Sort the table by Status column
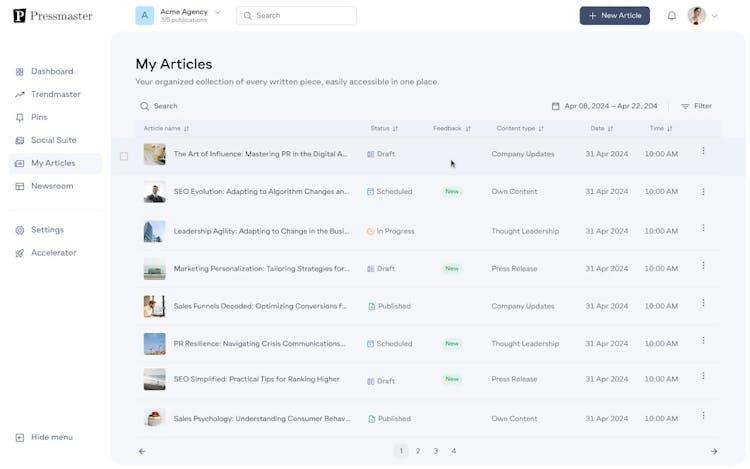 (x=384, y=128)
